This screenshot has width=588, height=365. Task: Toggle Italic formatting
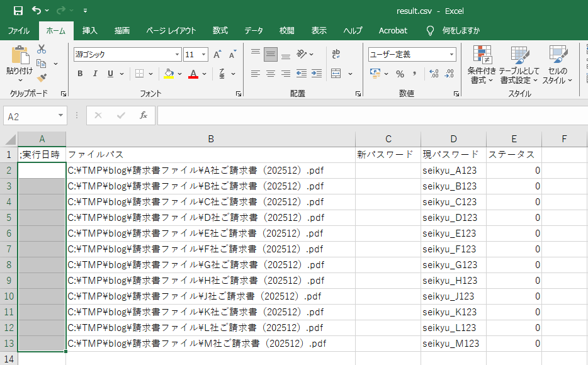[x=95, y=74]
